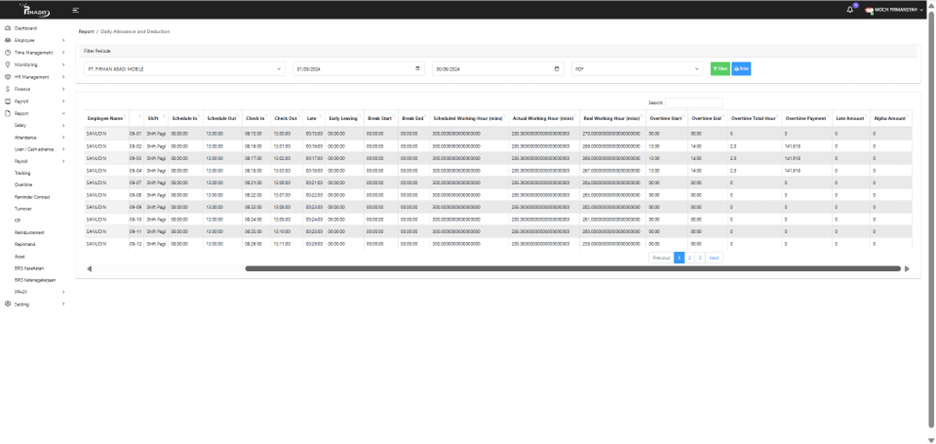This screenshot has width=936, height=444.
Task: Go to pagination page 3
Action: [x=700, y=257]
